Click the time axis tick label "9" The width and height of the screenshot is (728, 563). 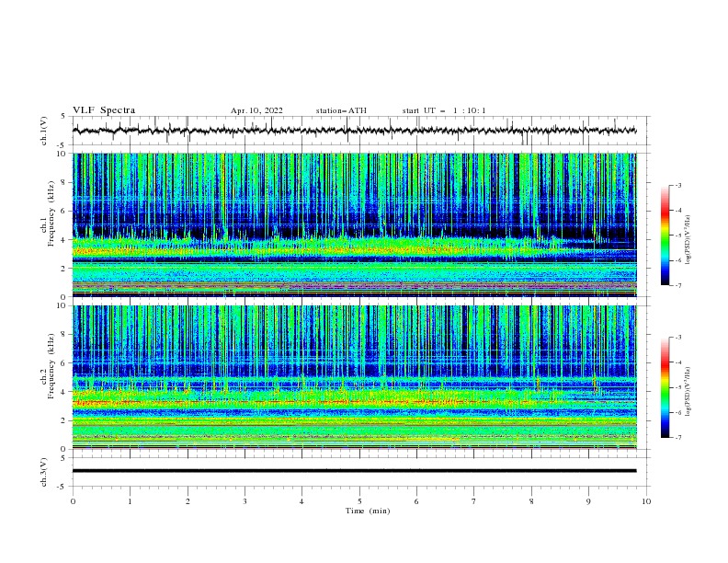[588, 501]
